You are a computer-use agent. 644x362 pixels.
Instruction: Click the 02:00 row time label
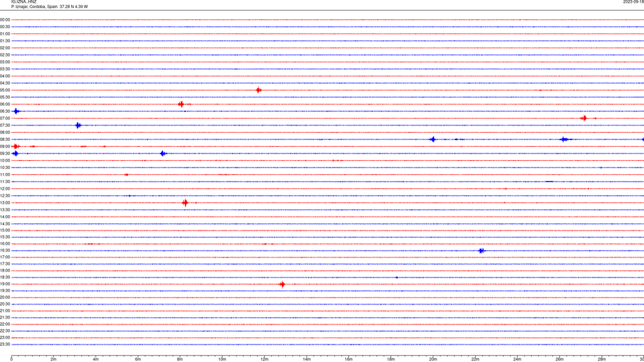(x=5, y=48)
